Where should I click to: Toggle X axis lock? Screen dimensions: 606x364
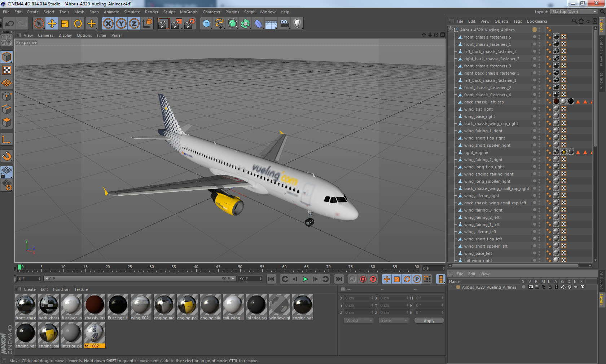point(108,24)
